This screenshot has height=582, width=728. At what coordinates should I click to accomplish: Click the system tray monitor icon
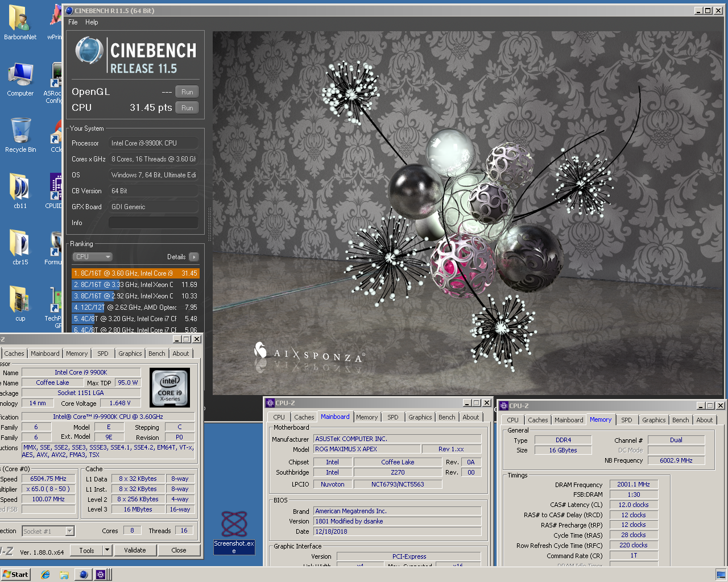(721, 575)
